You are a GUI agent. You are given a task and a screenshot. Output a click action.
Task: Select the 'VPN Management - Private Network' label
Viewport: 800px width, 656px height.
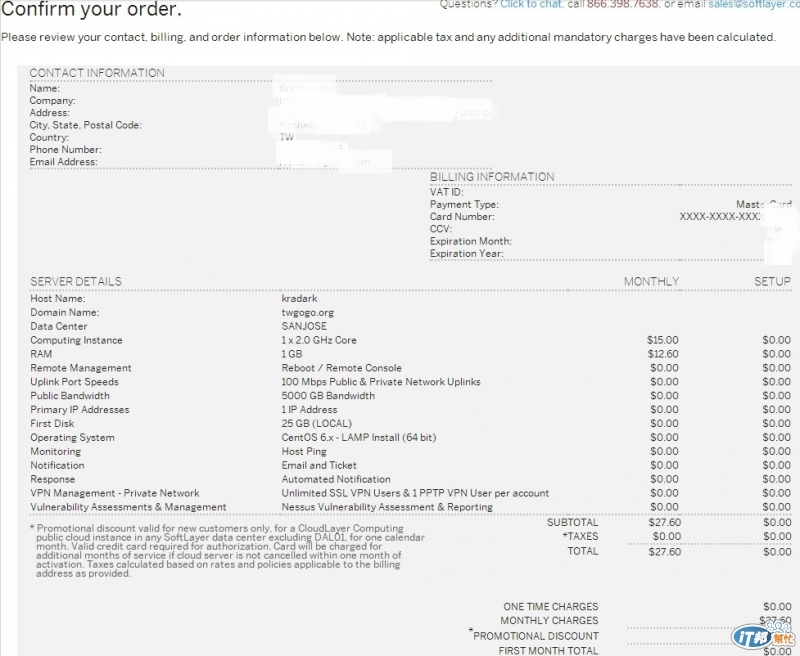click(115, 493)
